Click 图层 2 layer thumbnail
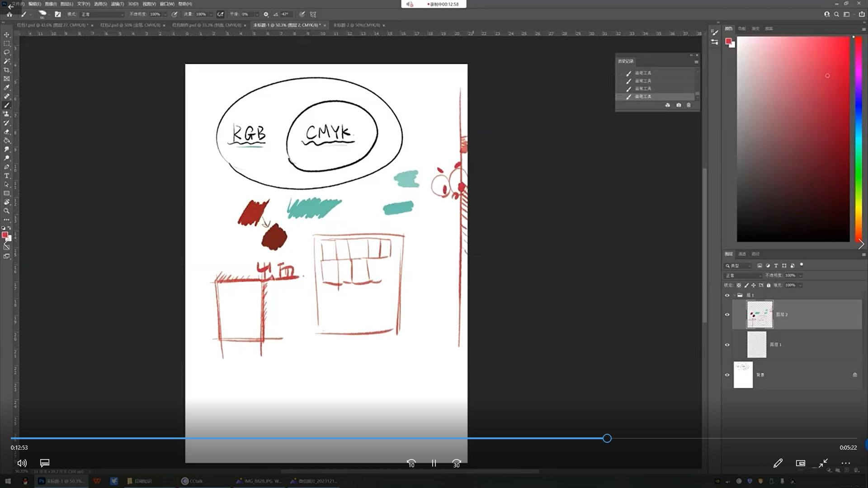Screen dimensions: 868x488 click(x=759, y=314)
